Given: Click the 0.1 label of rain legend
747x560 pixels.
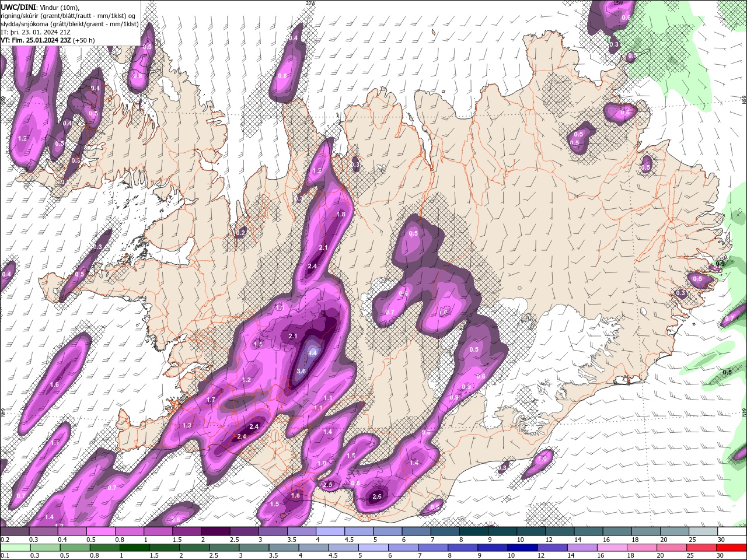Looking at the screenshot, I should tap(5, 556).
